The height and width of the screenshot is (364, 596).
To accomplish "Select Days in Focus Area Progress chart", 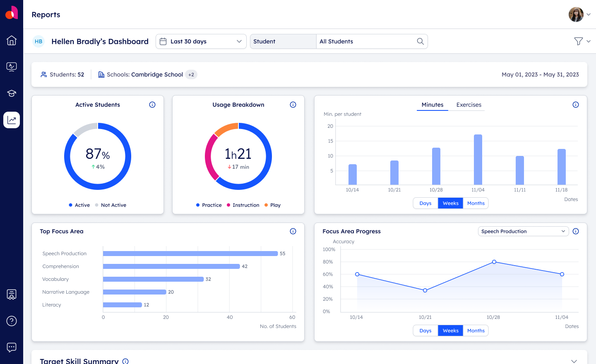I will [x=425, y=330].
